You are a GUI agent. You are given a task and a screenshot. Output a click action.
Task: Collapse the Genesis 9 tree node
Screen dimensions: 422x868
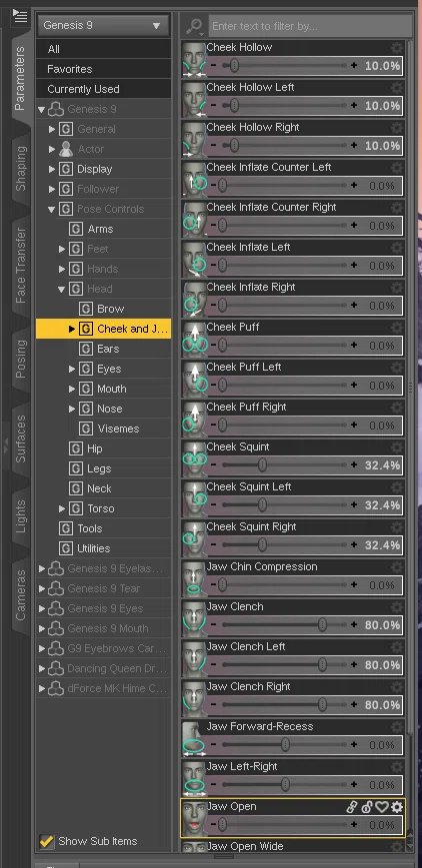click(x=41, y=110)
